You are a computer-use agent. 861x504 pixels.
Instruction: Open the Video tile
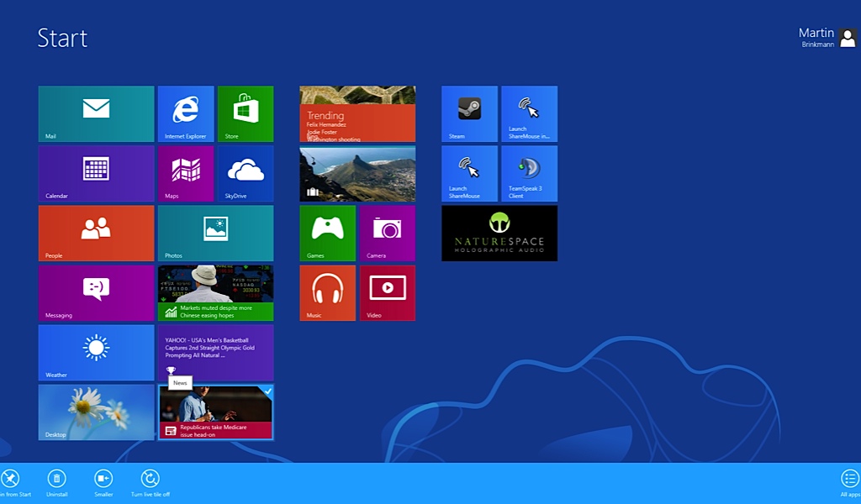pos(388,293)
